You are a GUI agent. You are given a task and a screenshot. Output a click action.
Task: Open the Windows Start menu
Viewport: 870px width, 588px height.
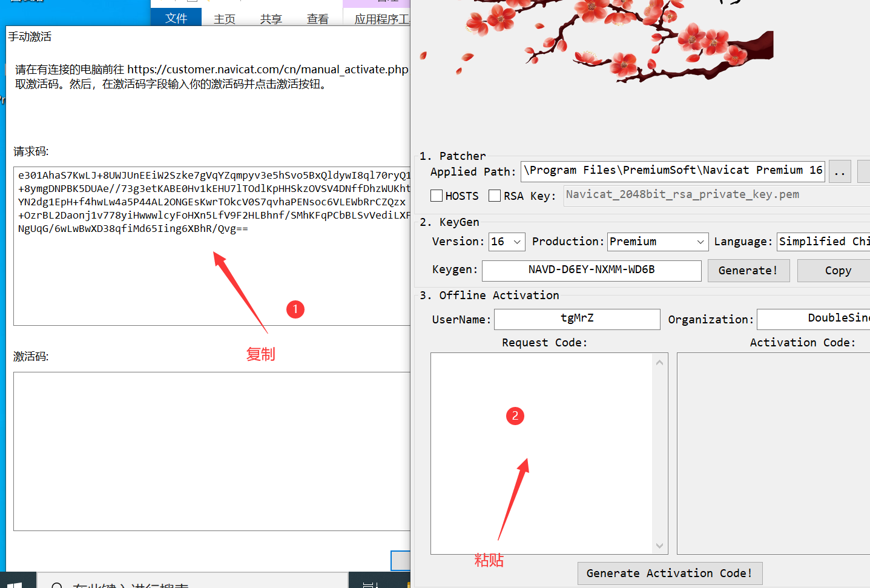pyautogui.click(x=13, y=583)
